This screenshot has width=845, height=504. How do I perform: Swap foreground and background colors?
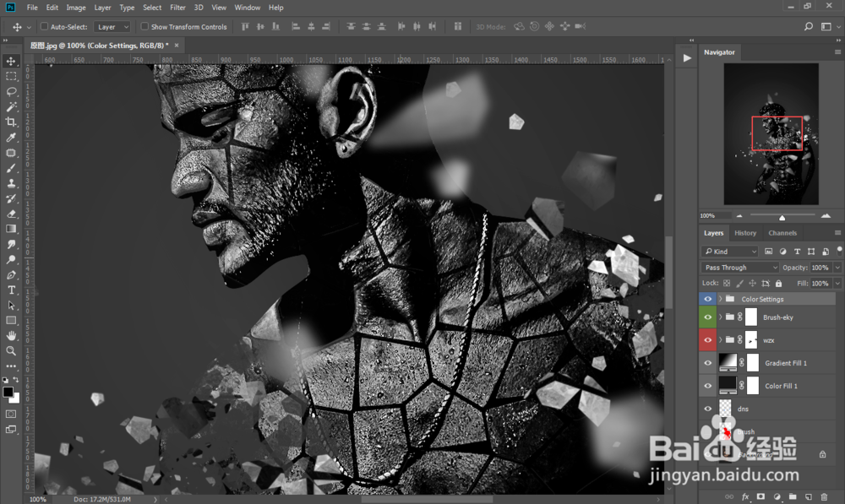point(16,380)
